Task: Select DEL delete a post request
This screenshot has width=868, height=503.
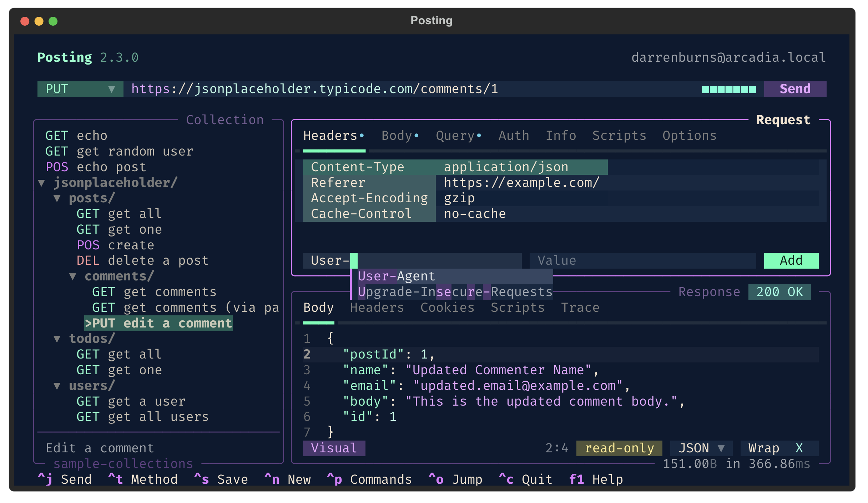Action: 142,260
